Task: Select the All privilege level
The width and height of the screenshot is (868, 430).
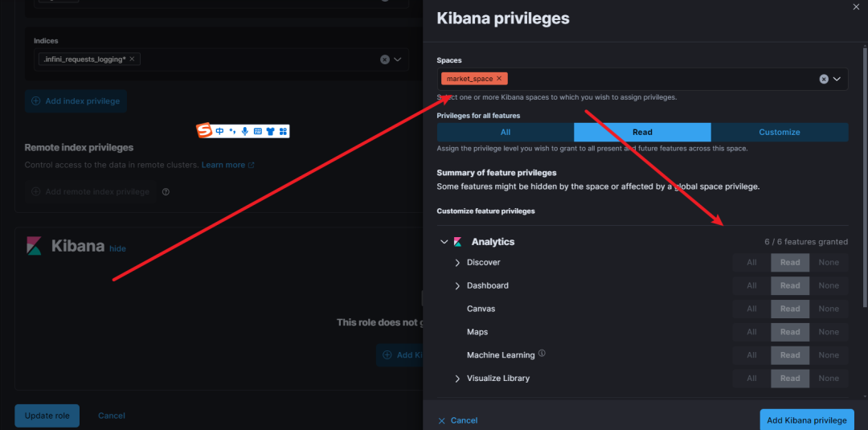Action: (x=506, y=133)
